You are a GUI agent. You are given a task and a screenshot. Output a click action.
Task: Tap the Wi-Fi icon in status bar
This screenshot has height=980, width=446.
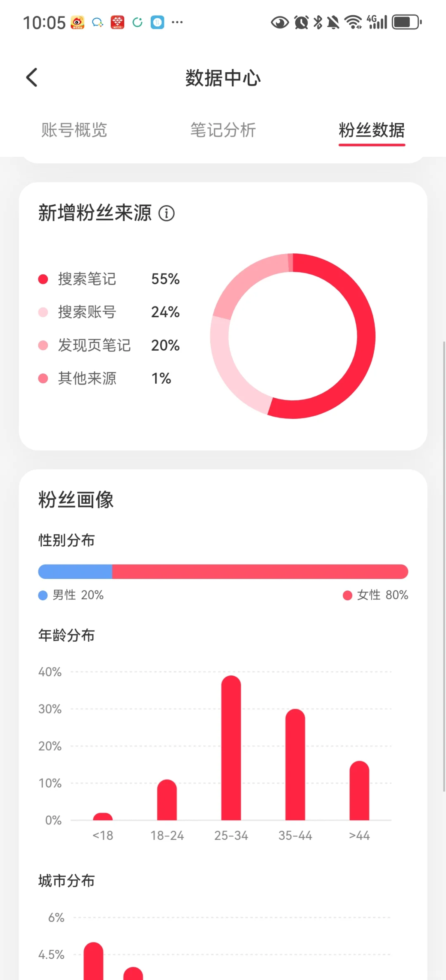(x=353, y=22)
